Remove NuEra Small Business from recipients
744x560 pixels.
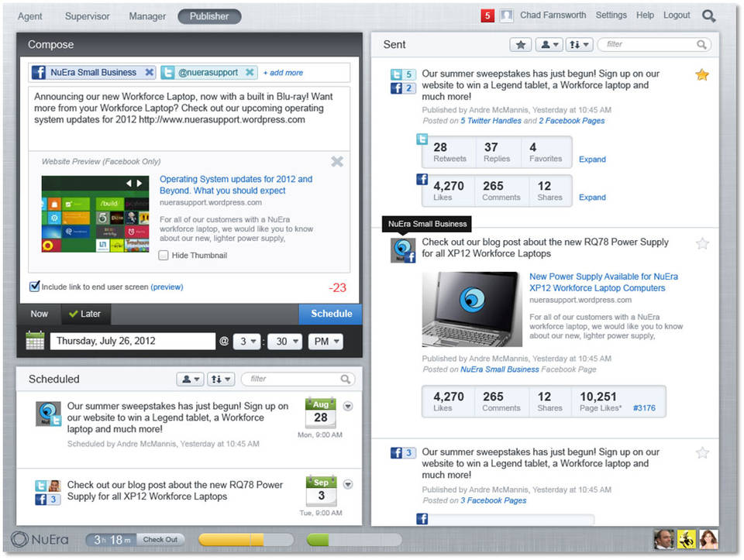pos(149,73)
